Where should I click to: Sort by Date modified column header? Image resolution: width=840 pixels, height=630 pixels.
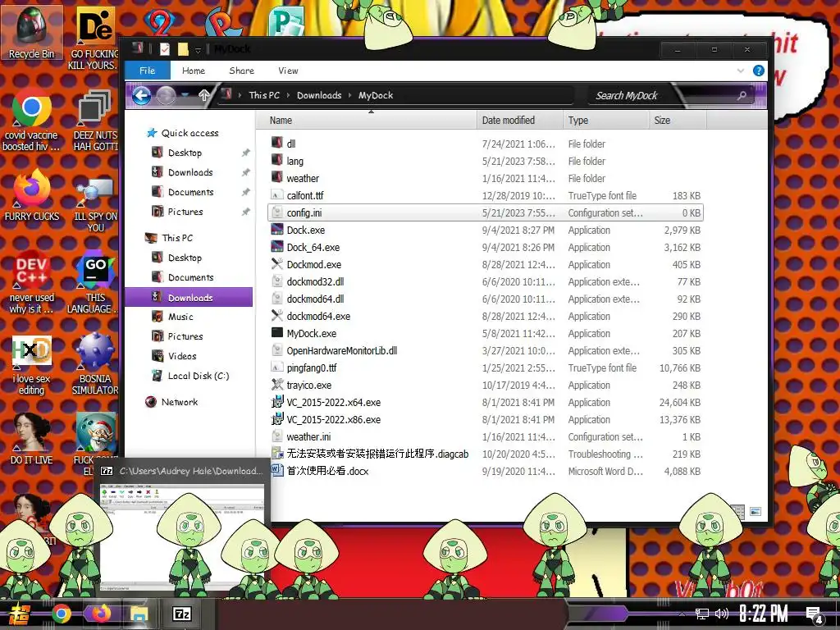(519, 120)
